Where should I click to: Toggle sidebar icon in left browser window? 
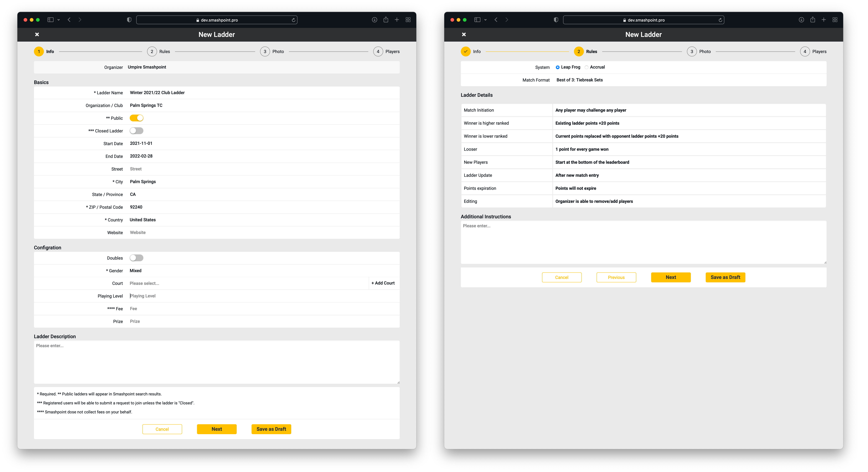pyautogui.click(x=51, y=20)
